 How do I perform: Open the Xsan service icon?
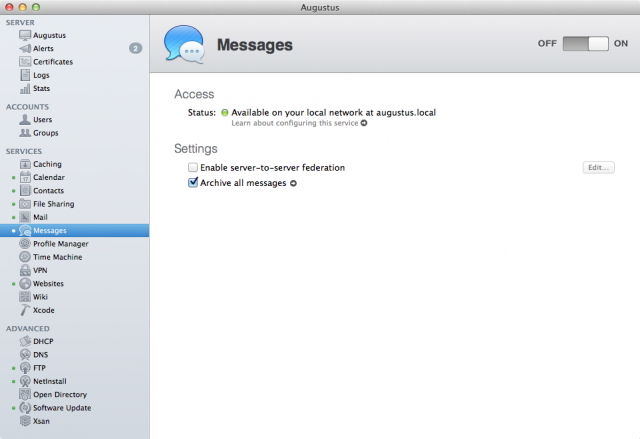point(25,421)
